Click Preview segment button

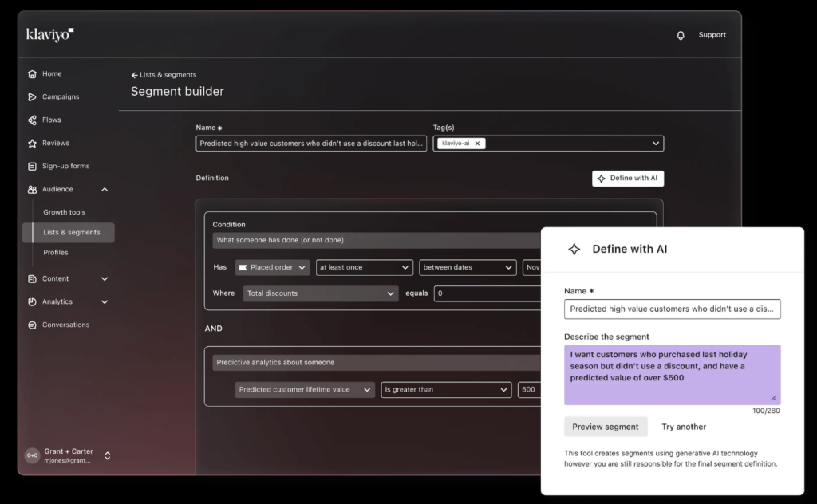click(606, 427)
